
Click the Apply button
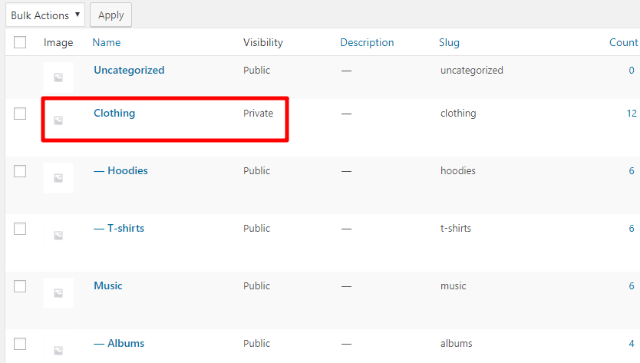[x=111, y=15]
